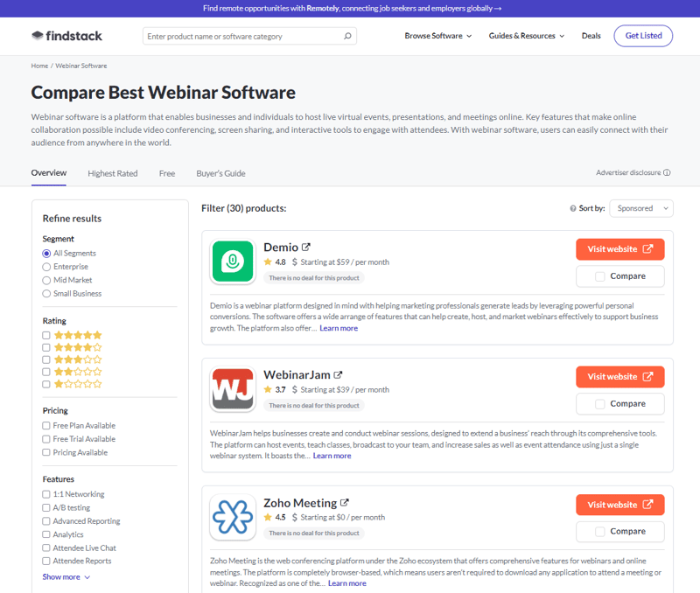Viewport: 700px width, 593px height.
Task: Click the findstack logo
Action: 66,36
